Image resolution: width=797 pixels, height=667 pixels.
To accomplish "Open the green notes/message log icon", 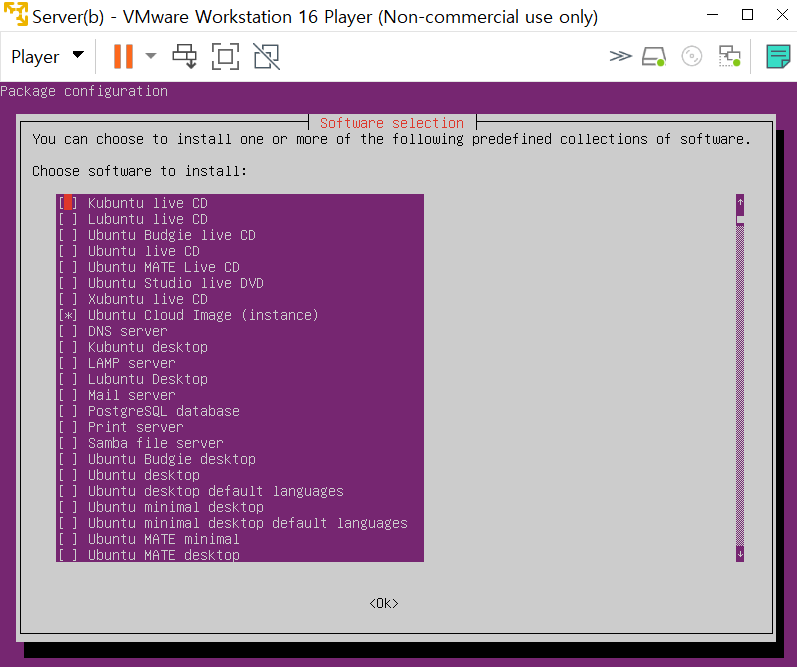I will coord(778,56).
